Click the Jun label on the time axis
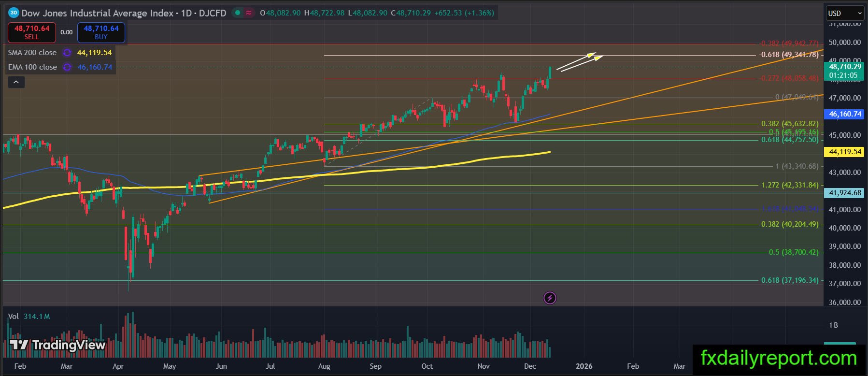Viewport: 868px width, 376px height. [x=221, y=366]
